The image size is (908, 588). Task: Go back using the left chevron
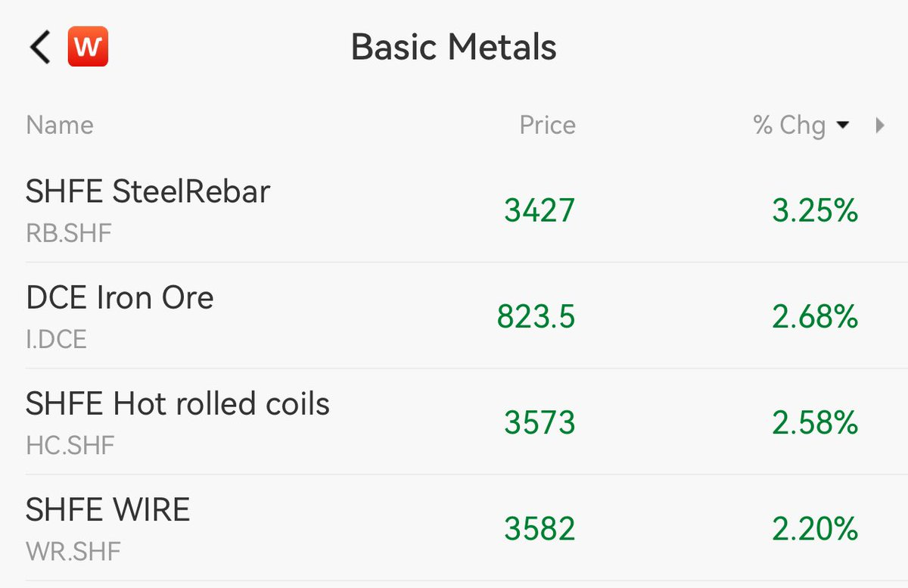coord(40,47)
